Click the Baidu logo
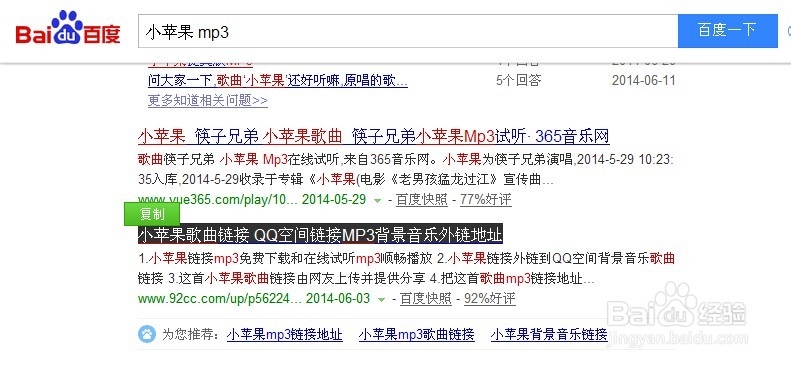 pyautogui.click(x=68, y=28)
